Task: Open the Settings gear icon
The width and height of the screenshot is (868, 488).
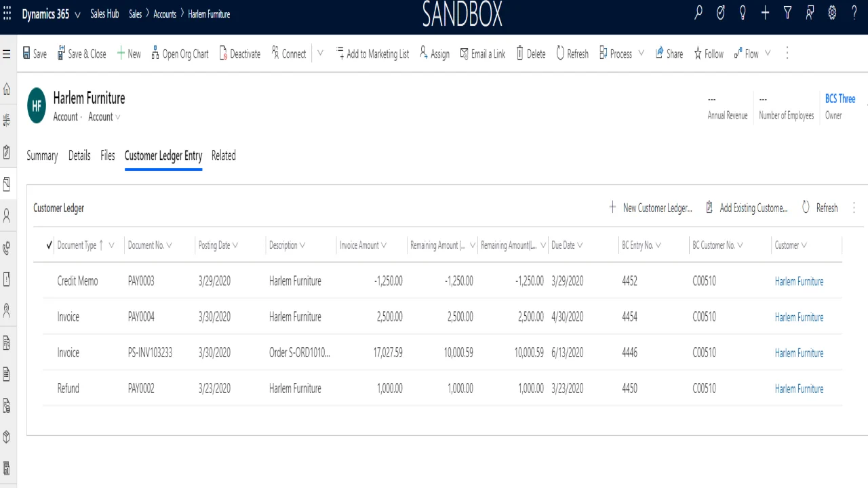Action: (832, 13)
